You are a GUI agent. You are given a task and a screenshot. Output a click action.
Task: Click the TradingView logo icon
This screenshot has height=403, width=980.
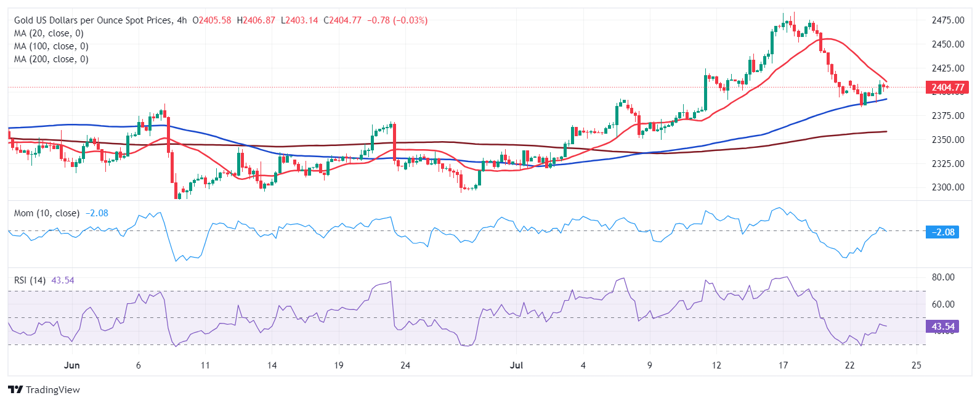[x=15, y=389]
